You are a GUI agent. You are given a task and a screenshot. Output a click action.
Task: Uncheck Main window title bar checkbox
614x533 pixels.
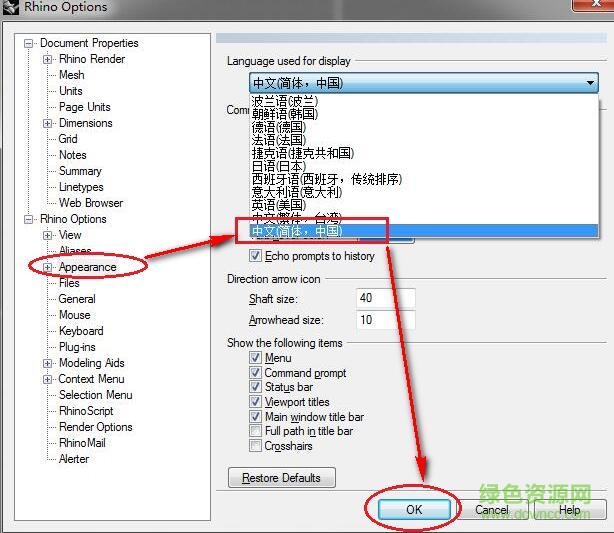(255, 416)
